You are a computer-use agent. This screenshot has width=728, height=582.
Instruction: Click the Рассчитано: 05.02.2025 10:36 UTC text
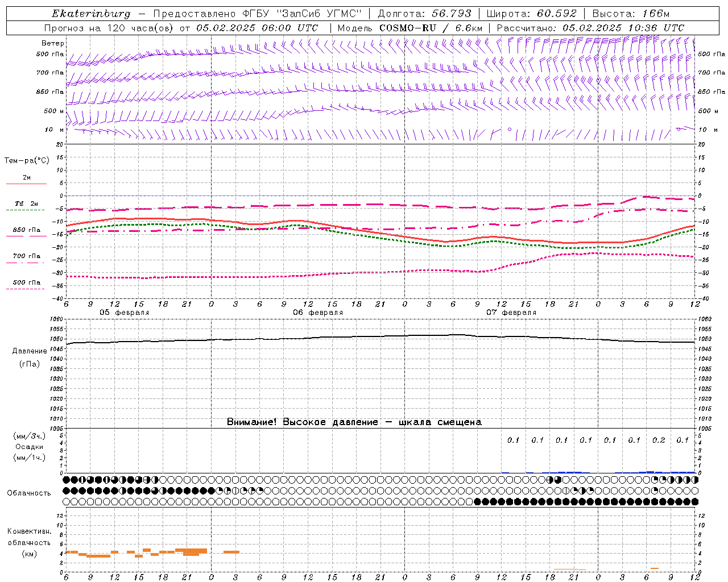590,28
